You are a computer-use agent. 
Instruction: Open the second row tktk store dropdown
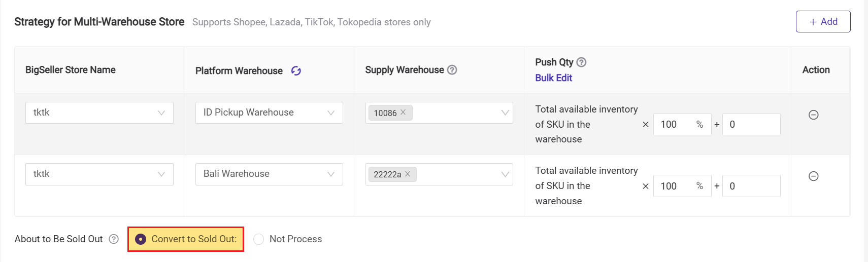(99, 174)
